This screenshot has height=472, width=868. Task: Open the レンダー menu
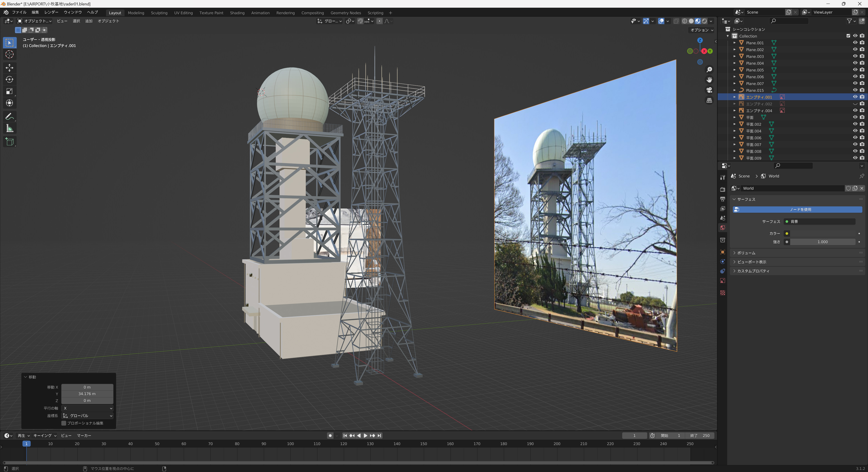[51, 12]
